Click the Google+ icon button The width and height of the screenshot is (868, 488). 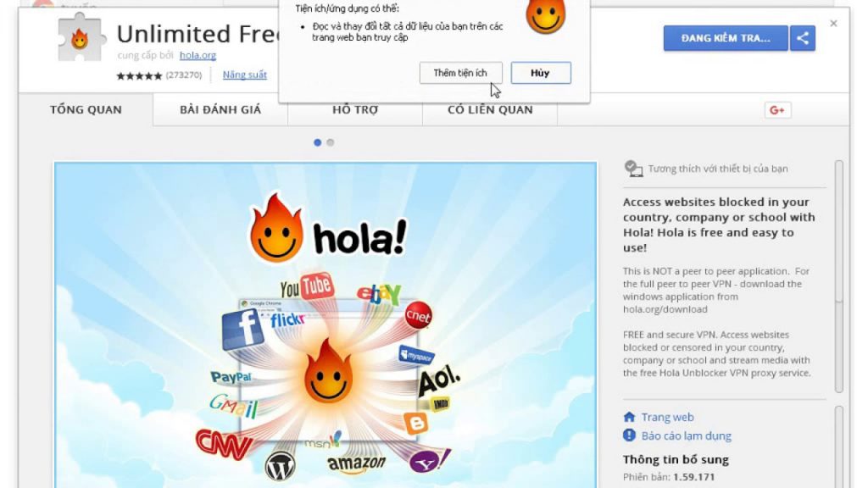tap(777, 110)
